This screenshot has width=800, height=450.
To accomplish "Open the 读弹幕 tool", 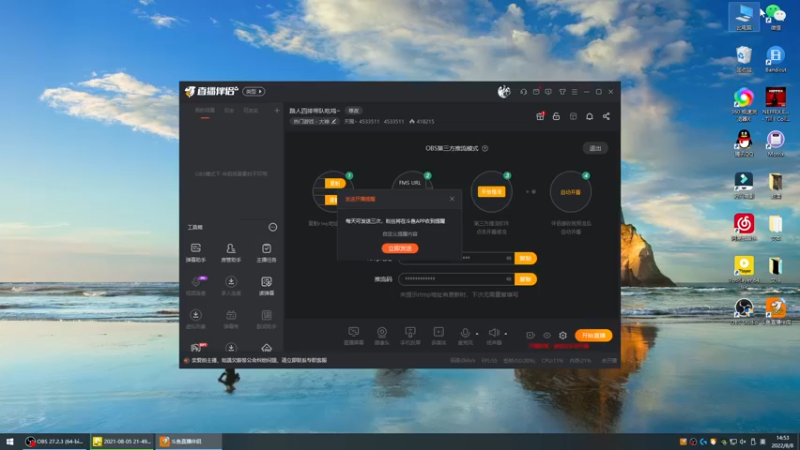I will click(x=266, y=286).
